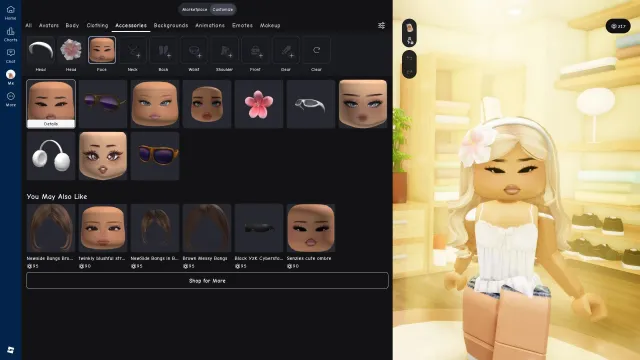Select the Shoulder accessory slot
Viewport: 640px width, 360px height.
tap(224, 50)
